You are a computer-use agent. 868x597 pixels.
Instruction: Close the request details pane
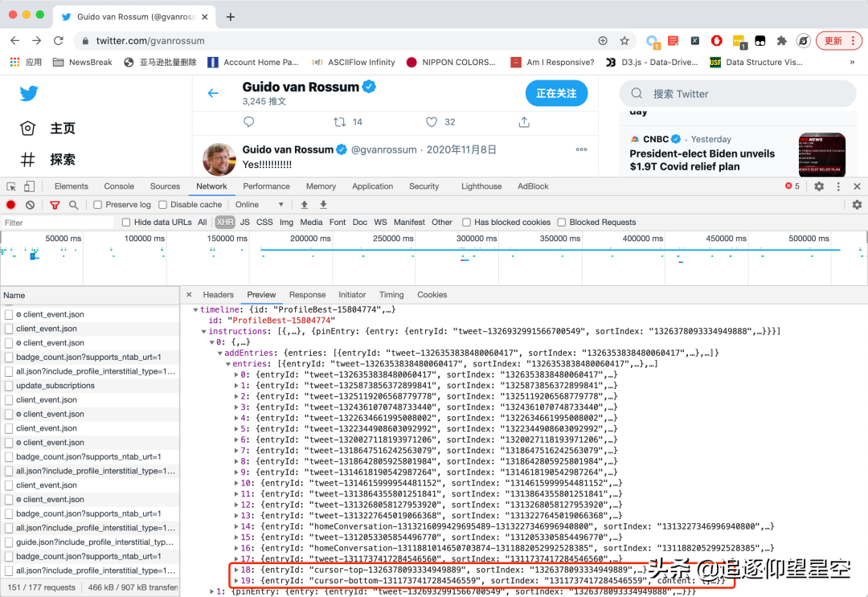190,295
